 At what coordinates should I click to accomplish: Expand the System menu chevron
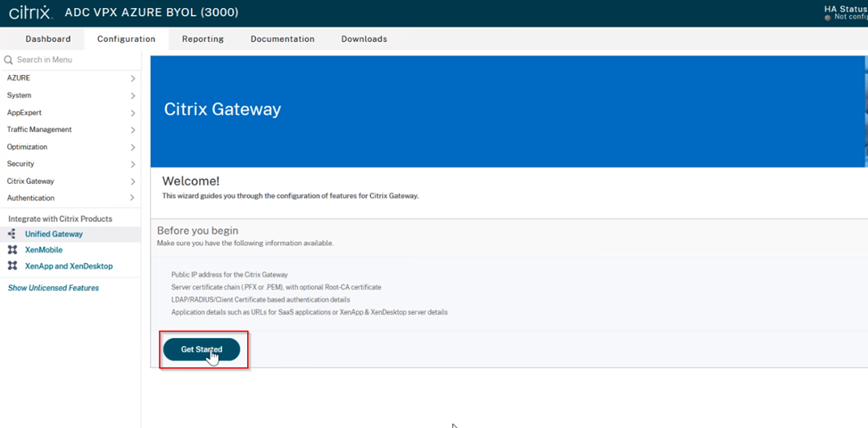[x=133, y=95]
